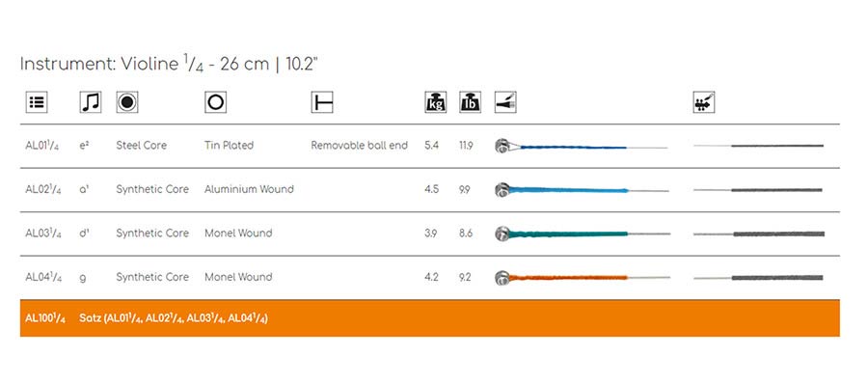Click the orange g-string tailpiece image
This screenshot has height=385, width=868.
[x=582, y=277]
